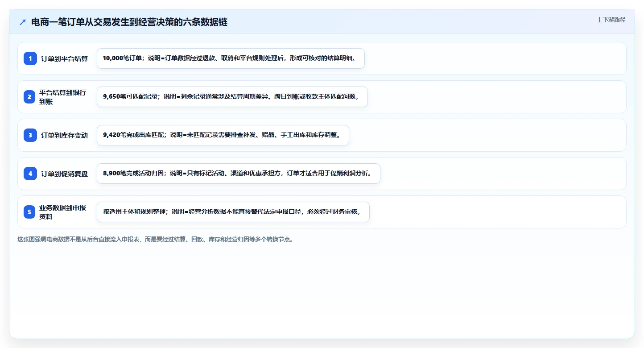
Task: Select the title 电商一笔订单从交易发生到经营决策的六条数据链
Action: coord(129,22)
